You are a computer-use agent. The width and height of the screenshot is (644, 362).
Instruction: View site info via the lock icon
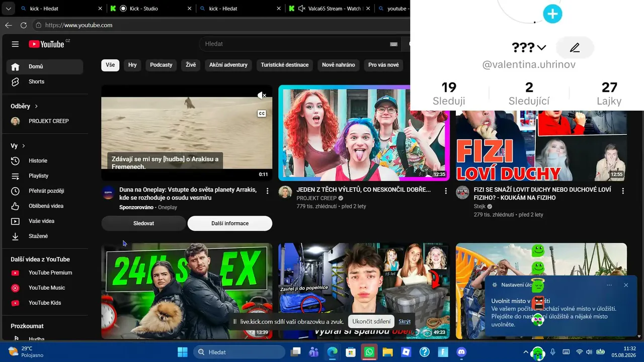[x=38, y=25]
